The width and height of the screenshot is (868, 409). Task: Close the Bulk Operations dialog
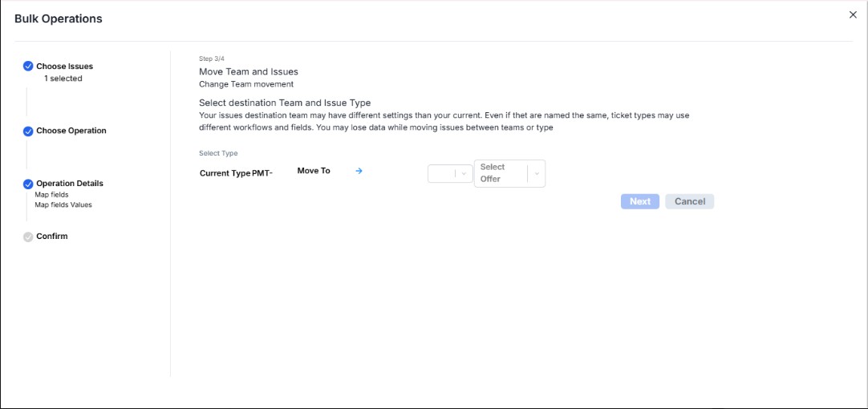(x=853, y=15)
